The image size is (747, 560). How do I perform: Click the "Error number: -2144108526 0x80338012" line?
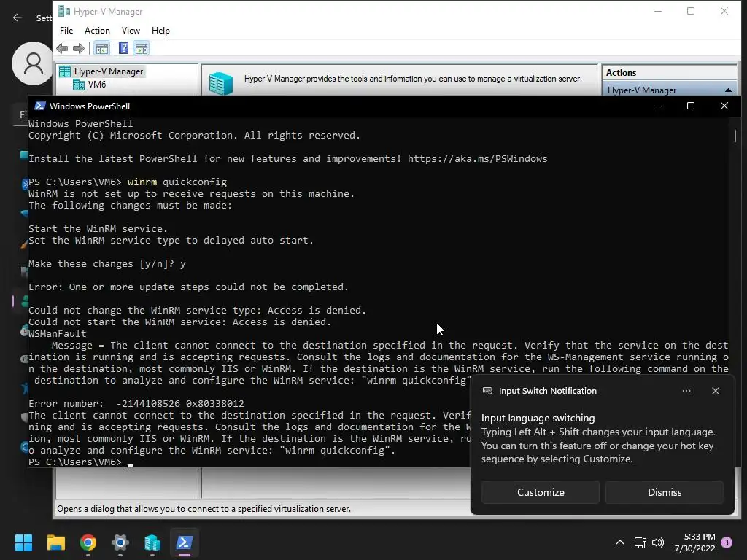click(136, 404)
